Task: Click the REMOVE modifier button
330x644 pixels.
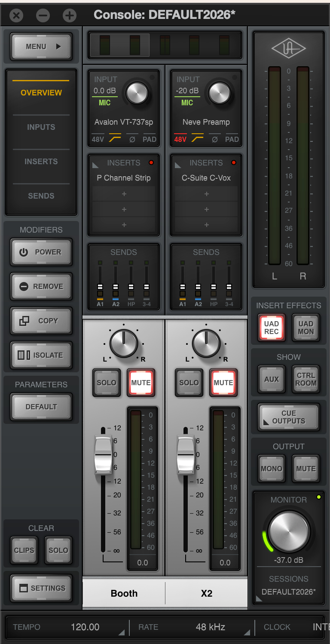Action: click(x=41, y=286)
